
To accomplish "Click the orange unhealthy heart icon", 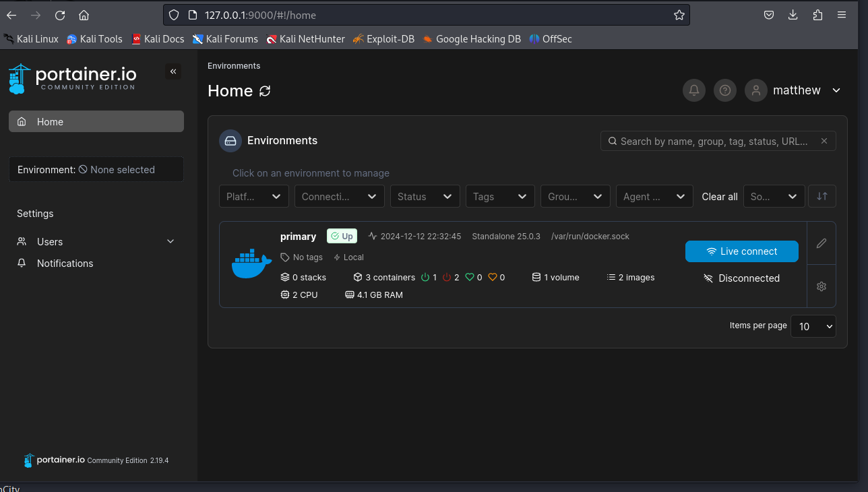I will pyautogui.click(x=493, y=277).
